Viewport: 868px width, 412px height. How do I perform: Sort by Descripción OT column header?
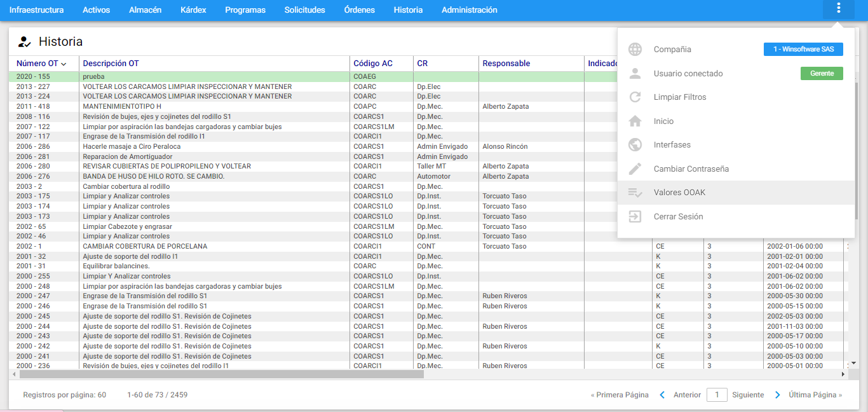click(111, 64)
